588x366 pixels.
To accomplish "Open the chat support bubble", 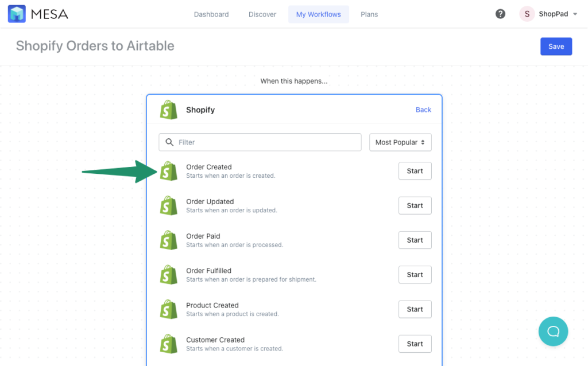I will pos(552,332).
